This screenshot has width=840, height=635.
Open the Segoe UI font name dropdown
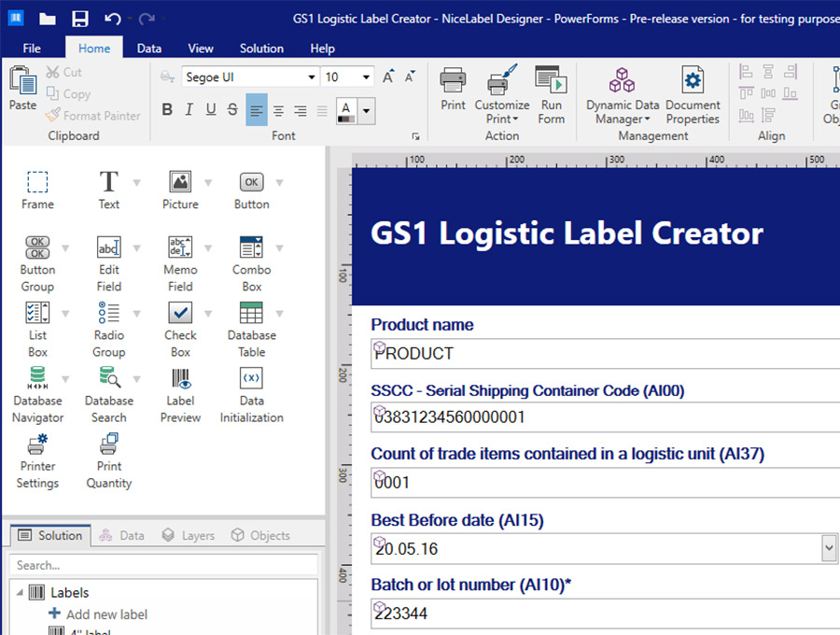point(311,77)
